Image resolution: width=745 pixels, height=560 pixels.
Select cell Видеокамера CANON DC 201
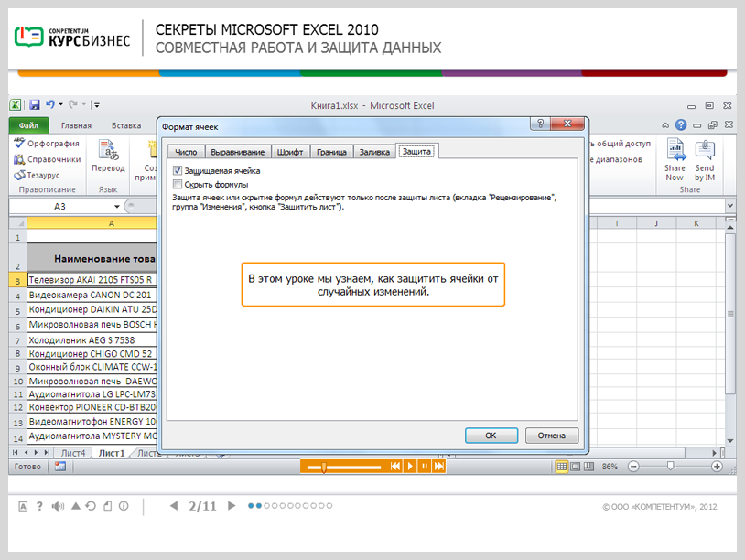[92, 295]
